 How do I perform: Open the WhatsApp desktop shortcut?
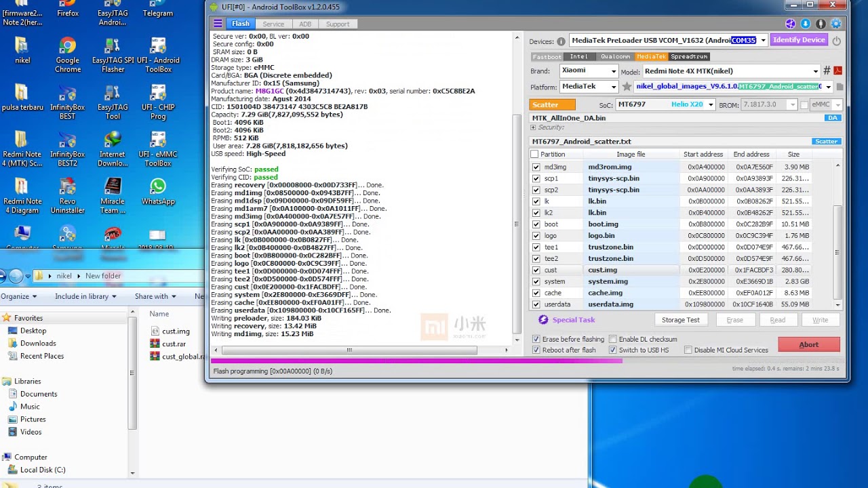(x=157, y=192)
